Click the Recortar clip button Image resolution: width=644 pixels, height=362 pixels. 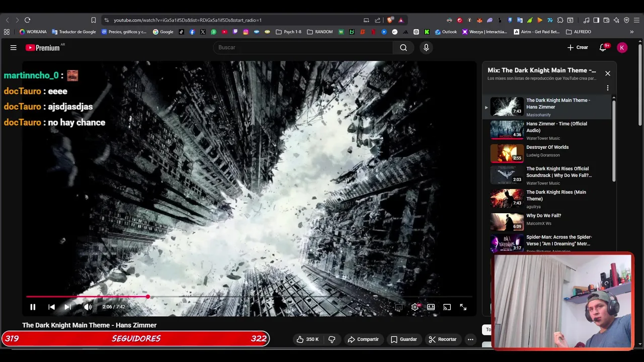pyautogui.click(x=443, y=339)
